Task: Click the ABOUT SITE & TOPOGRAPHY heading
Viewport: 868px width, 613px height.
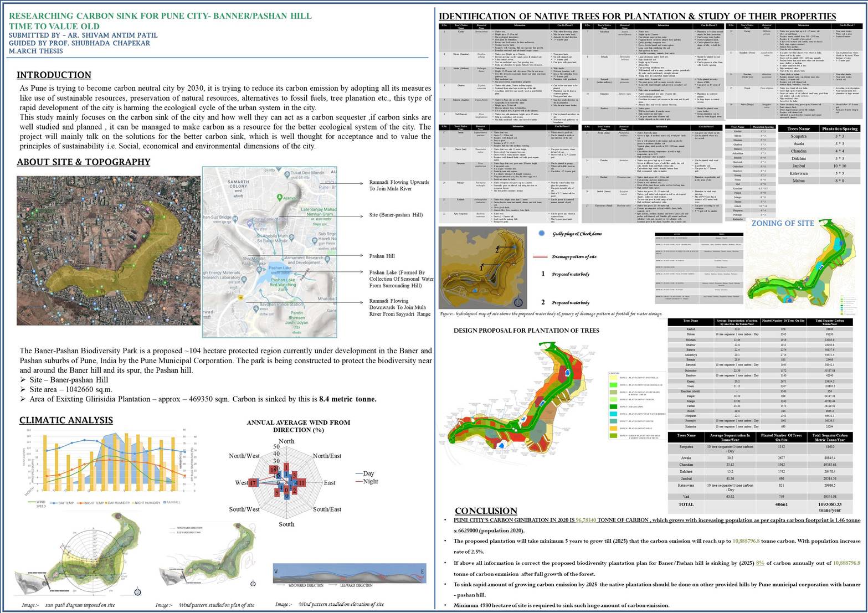Action: coord(83,162)
